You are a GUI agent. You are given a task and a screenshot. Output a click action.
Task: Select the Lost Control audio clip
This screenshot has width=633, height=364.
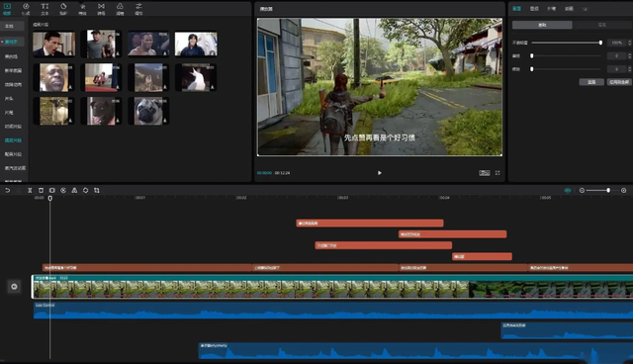point(333,311)
